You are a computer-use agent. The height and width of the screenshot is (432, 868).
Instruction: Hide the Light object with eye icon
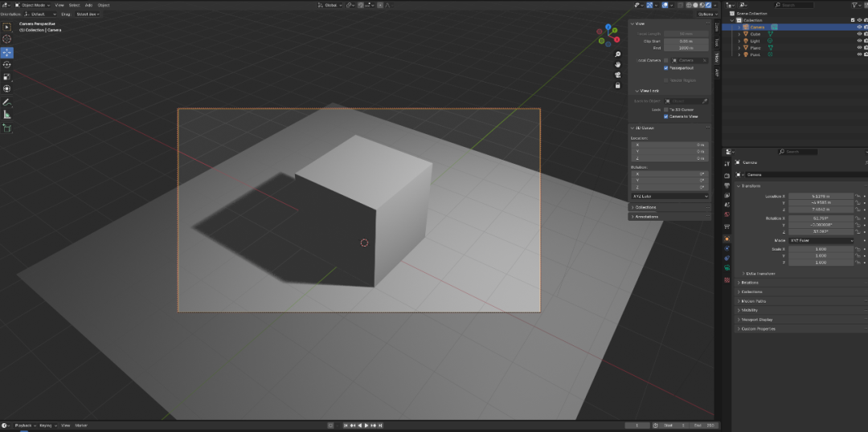click(860, 41)
